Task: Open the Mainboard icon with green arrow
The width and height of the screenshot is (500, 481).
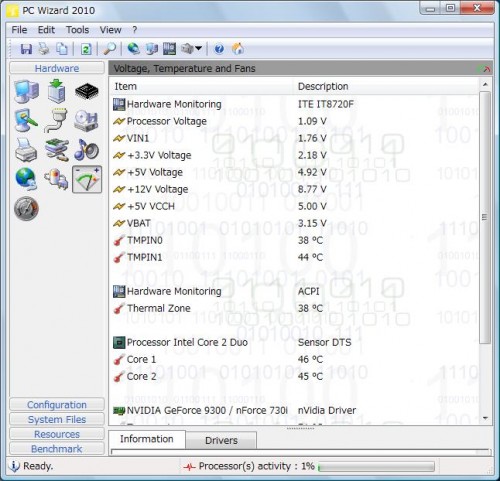Action: tap(56, 91)
